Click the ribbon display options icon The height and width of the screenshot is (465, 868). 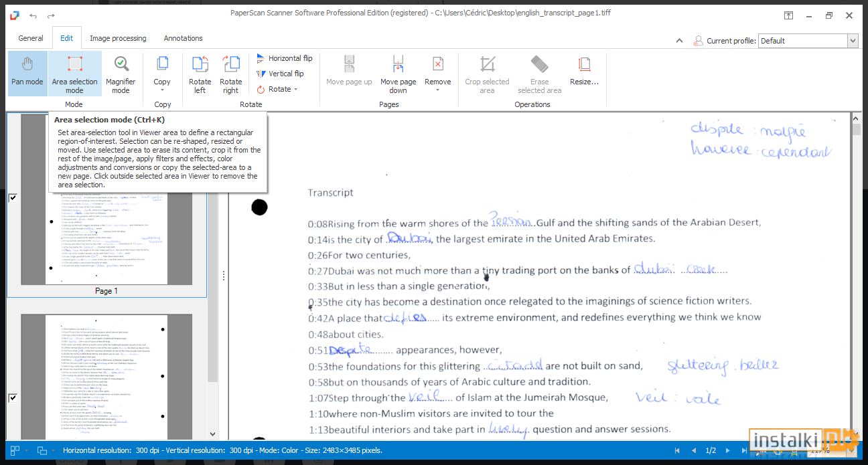(x=790, y=15)
